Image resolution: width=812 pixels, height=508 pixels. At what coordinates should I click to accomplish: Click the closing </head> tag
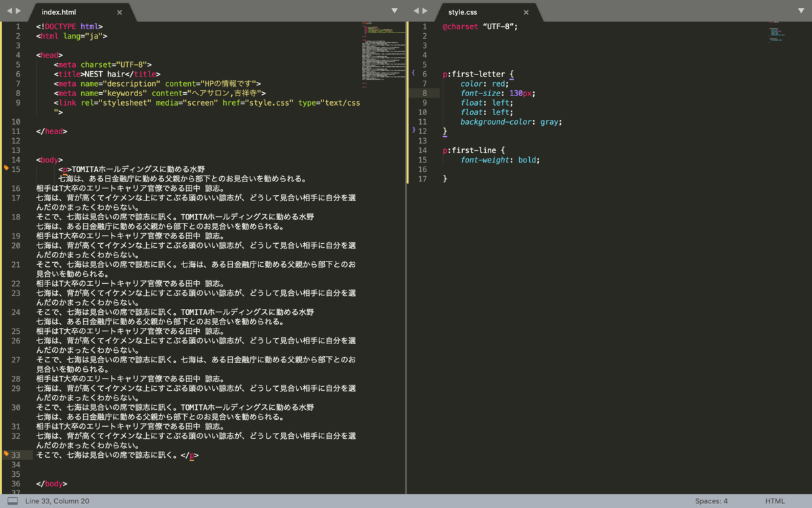[52, 131]
